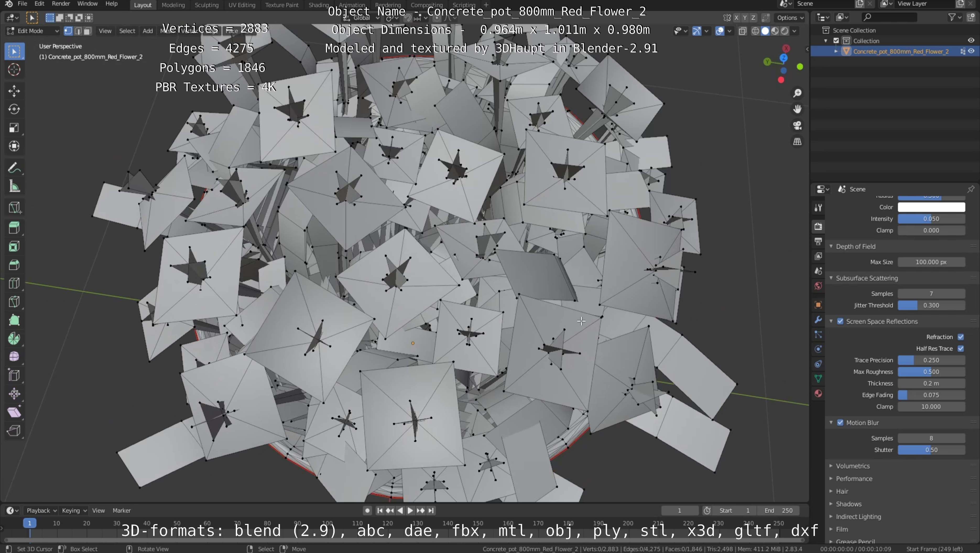The image size is (980, 553).
Task: Hide Concrete_pot_800mm_Red_Flower_2 via eye icon
Action: [971, 51]
